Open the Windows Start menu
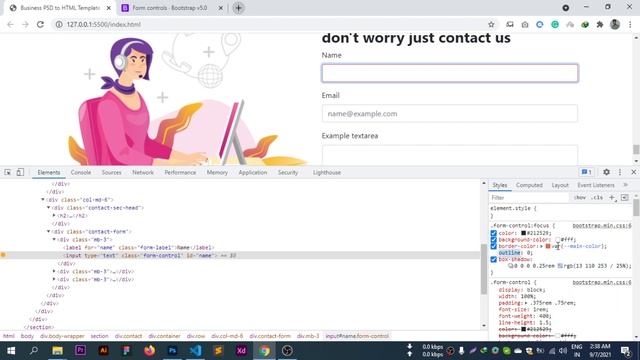 pyautogui.click(x=11, y=351)
